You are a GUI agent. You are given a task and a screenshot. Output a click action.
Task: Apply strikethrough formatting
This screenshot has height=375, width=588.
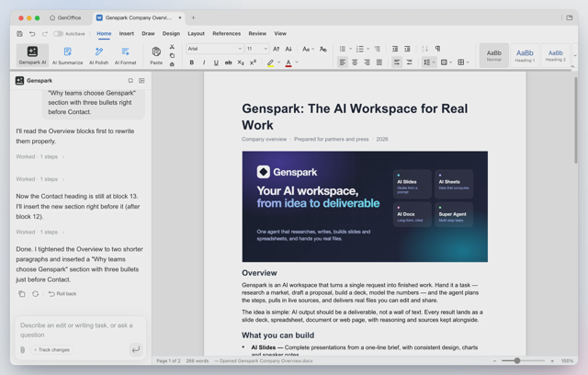click(228, 62)
